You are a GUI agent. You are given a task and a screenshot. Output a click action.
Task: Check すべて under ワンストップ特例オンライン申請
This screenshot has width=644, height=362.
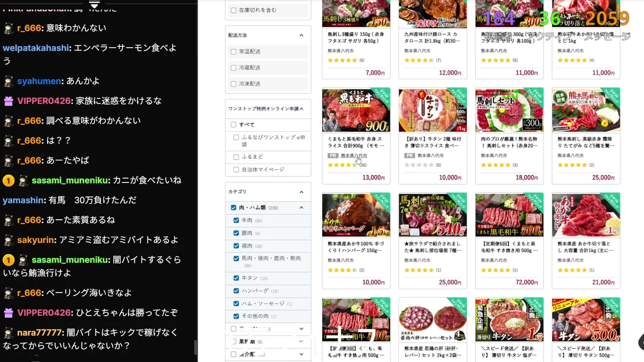[233, 125]
